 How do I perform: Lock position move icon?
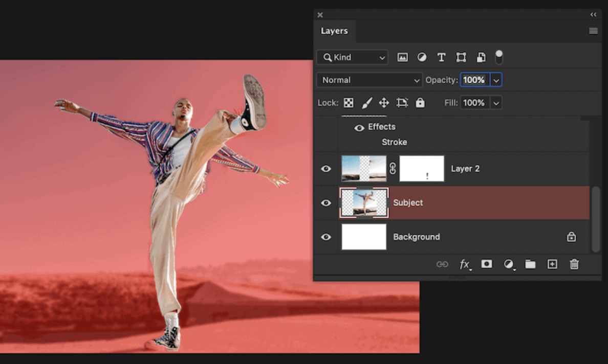coord(384,103)
